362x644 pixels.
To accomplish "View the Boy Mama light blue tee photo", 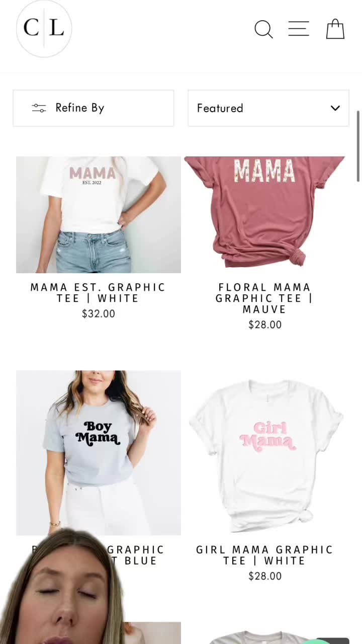I will click(x=99, y=453).
